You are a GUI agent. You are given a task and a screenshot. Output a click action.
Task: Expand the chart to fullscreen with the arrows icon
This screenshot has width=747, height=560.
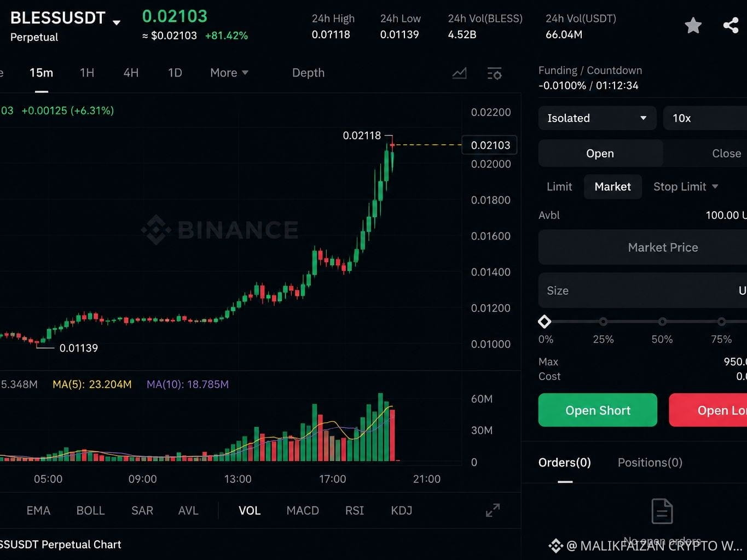[493, 510]
